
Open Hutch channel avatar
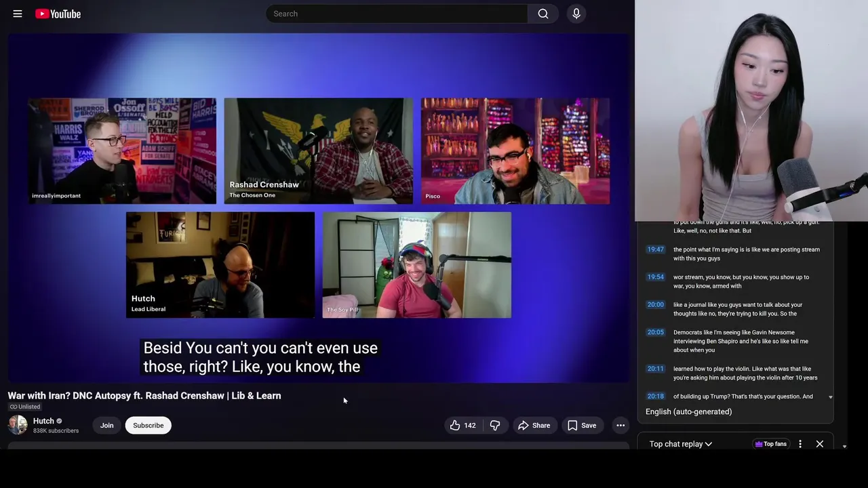[x=18, y=425]
